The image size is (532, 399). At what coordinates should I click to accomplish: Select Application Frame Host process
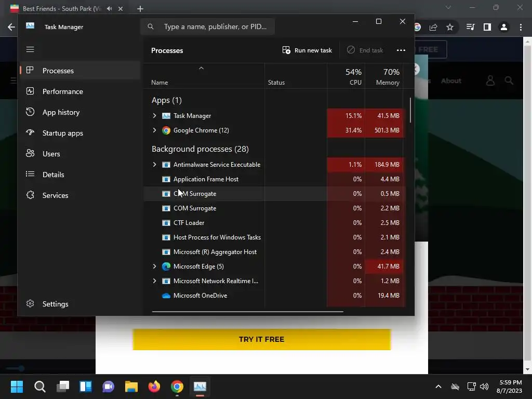pos(273,179)
